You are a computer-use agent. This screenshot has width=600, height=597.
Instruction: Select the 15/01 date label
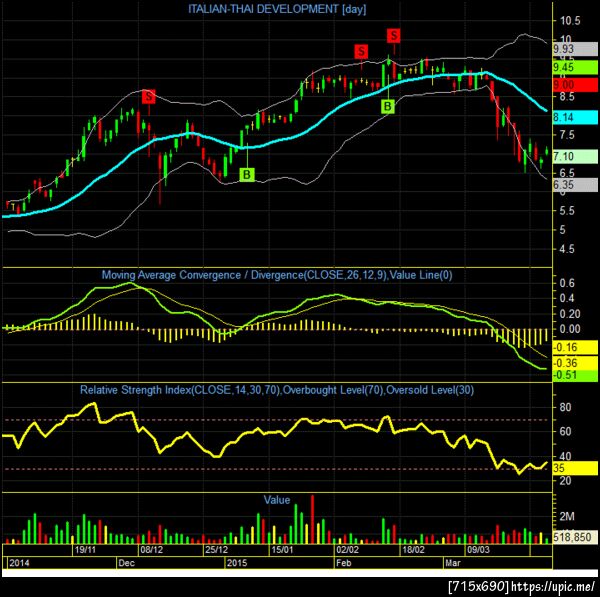(282, 550)
